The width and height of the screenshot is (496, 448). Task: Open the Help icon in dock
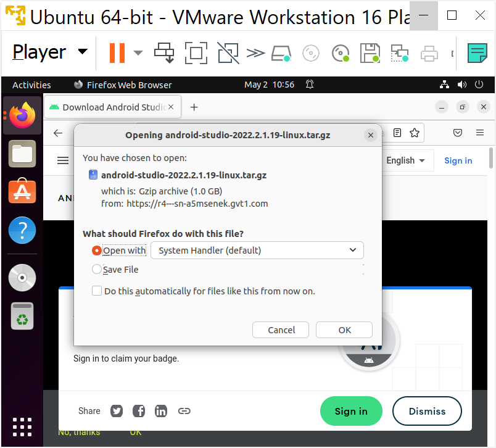click(22, 231)
